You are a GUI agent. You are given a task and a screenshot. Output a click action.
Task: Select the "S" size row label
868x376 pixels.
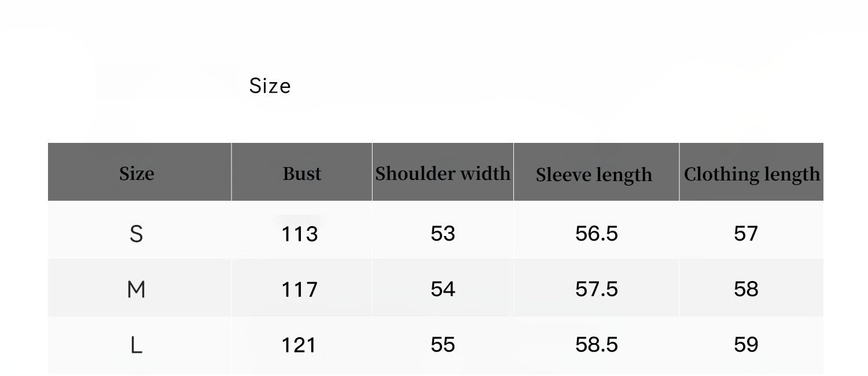click(x=136, y=234)
